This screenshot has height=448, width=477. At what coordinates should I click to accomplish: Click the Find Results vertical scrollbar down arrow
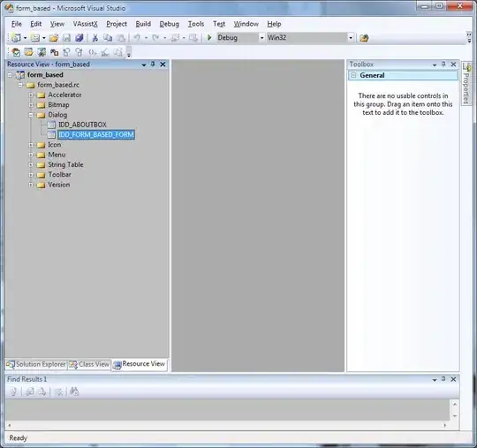click(x=455, y=415)
